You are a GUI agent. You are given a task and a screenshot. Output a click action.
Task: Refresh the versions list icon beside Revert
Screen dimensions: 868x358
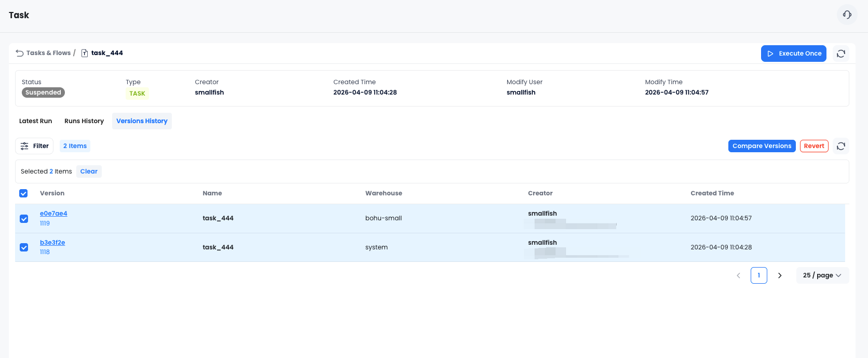coord(841,146)
